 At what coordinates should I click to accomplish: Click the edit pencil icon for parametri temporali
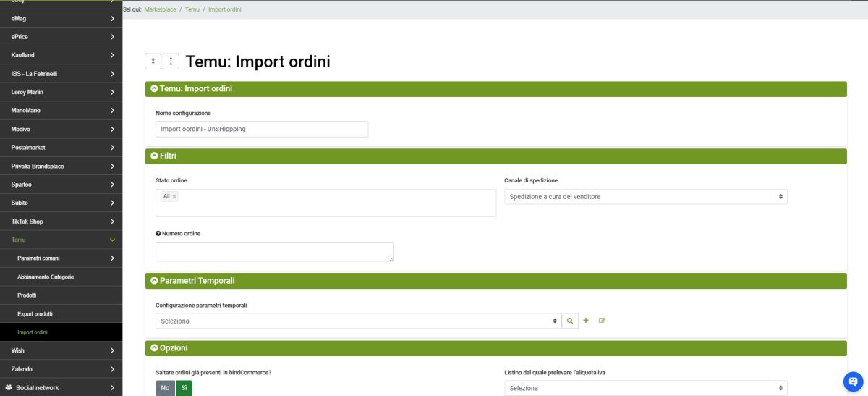(x=602, y=321)
